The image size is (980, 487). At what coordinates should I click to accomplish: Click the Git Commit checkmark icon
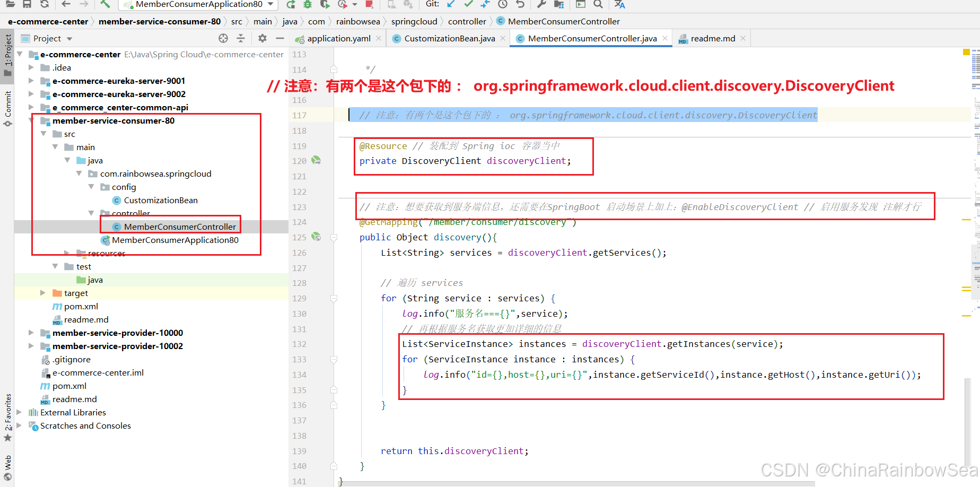[x=468, y=4]
